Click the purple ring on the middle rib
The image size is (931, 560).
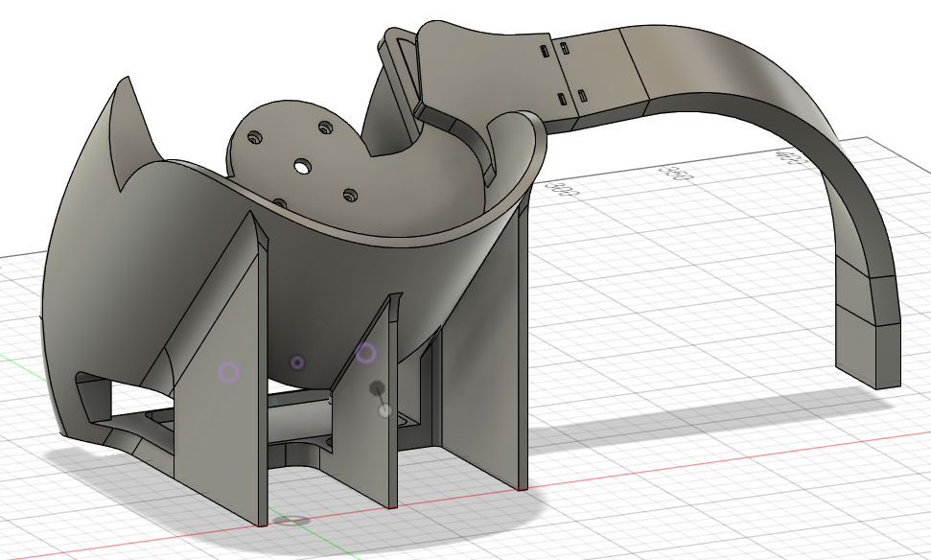(365, 353)
